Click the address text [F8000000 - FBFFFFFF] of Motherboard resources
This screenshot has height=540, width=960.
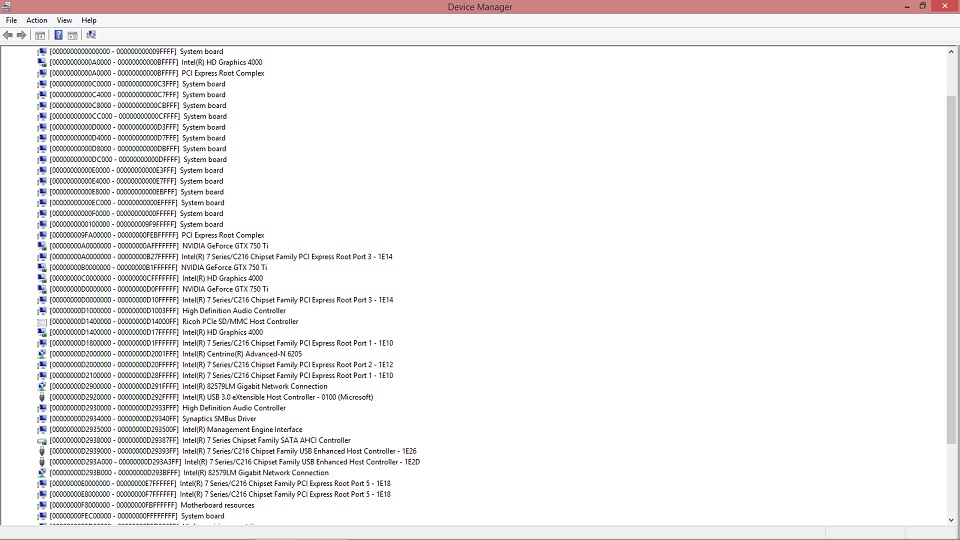click(x=113, y=505)
